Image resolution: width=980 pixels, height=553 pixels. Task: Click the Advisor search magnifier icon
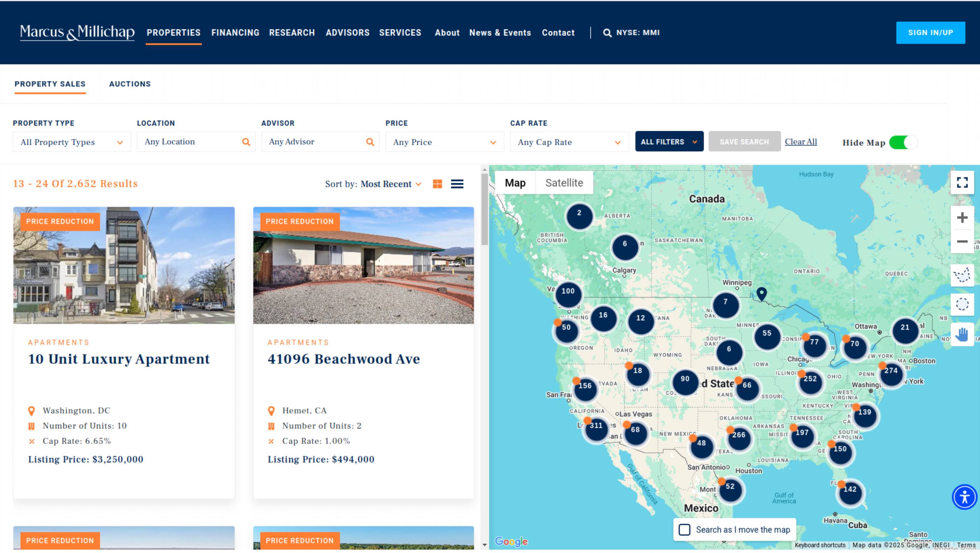tap(370, 142)
